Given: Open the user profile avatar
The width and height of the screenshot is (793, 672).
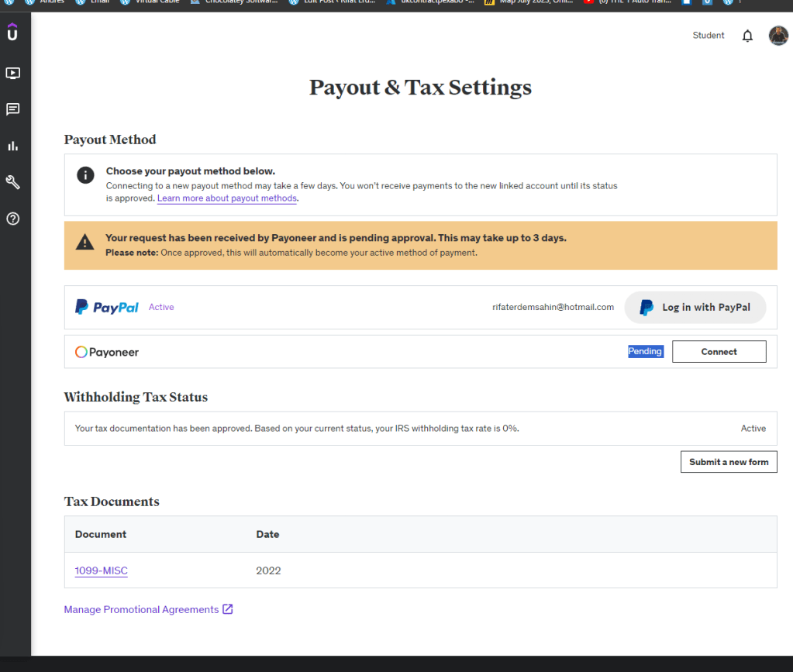Looking at the screenshot, I should pyautogui.click(x=778, y=36).
